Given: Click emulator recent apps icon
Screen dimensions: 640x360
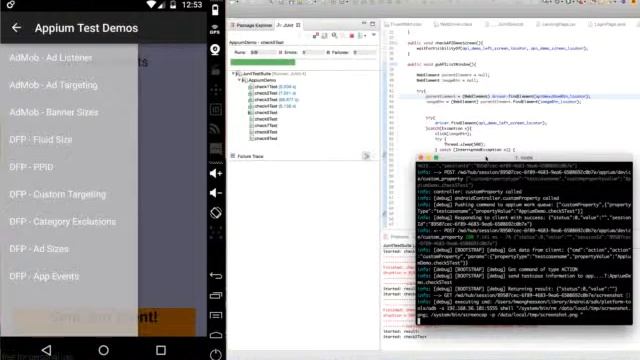Looking at the screenshot, I should pyautogui.click(x=216, y=296).
